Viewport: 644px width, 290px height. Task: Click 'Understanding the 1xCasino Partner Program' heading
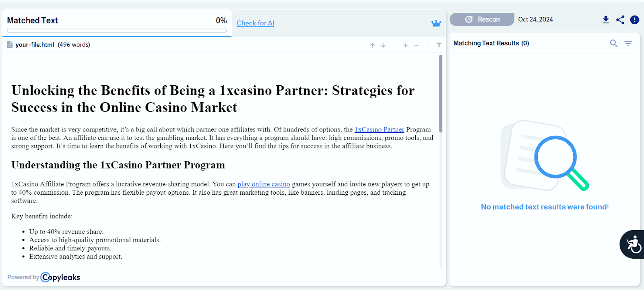coord(118,165)
